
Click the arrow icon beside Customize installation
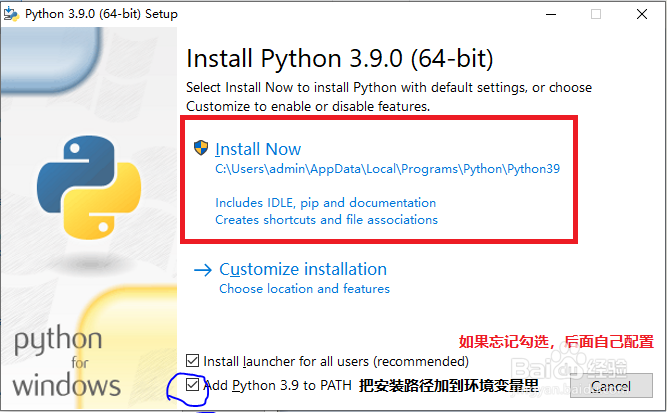203,270
